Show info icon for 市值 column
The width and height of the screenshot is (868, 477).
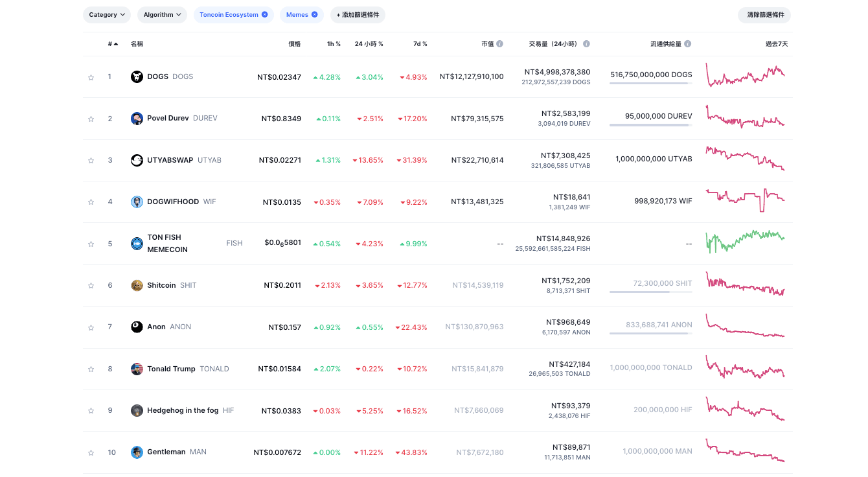[x=499, y=44]
